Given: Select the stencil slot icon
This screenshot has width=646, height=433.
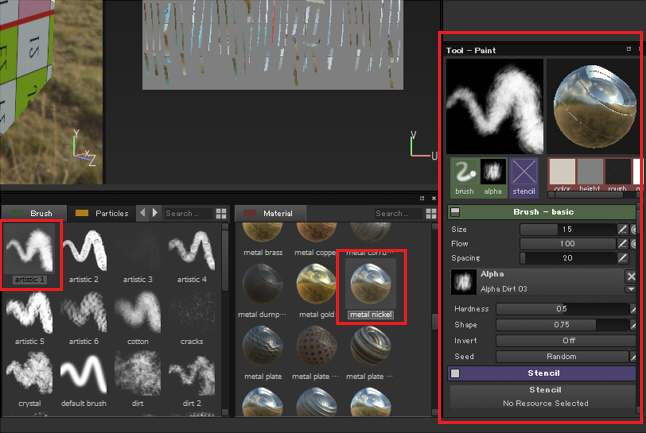Looking at the screenshot, I should click(524, 173).
